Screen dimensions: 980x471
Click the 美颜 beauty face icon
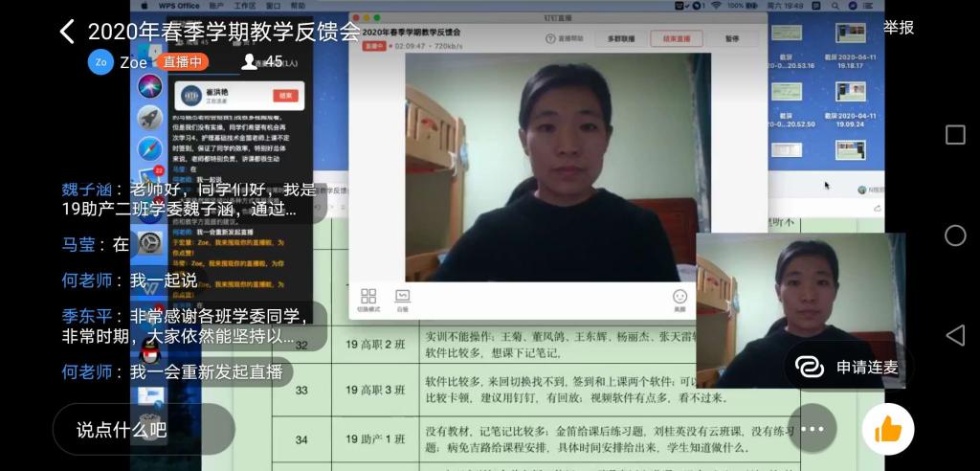(x=679, y=298)
